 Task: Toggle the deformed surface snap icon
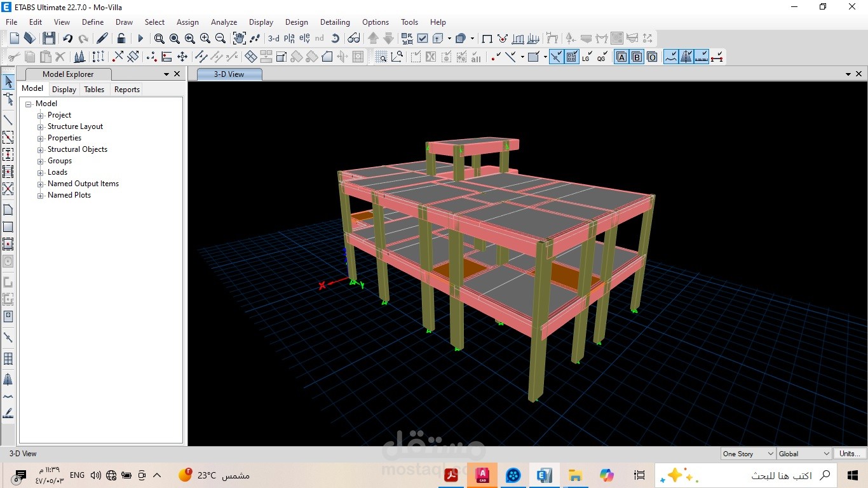[x=671, y=57]
